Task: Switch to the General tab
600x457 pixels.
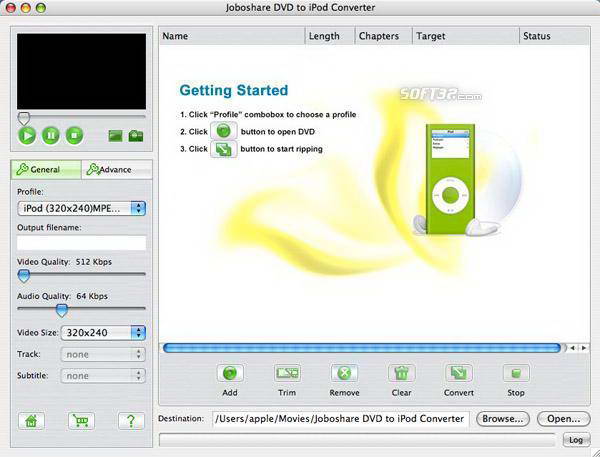Action: pyautogui.click(x=46, y=170)
